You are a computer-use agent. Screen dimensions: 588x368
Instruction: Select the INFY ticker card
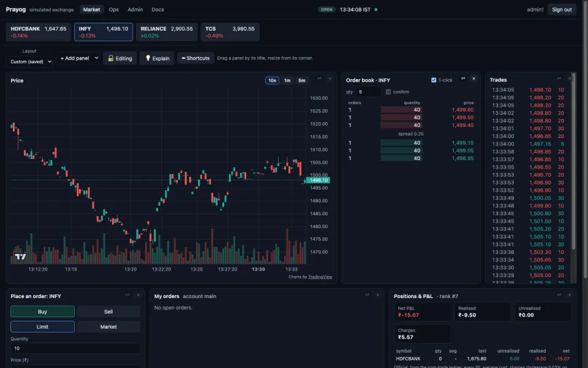pyautogui.click(x=104, y=32)
